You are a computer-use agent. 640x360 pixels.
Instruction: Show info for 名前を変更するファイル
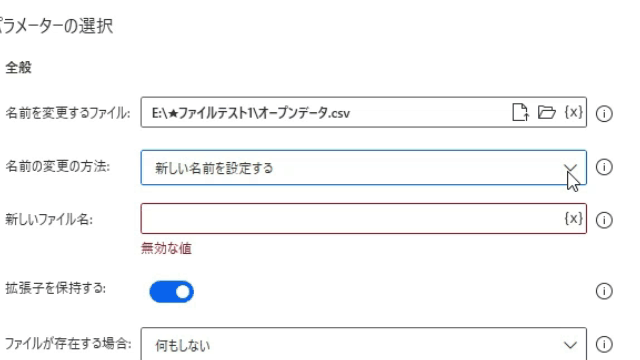(604, 113)
